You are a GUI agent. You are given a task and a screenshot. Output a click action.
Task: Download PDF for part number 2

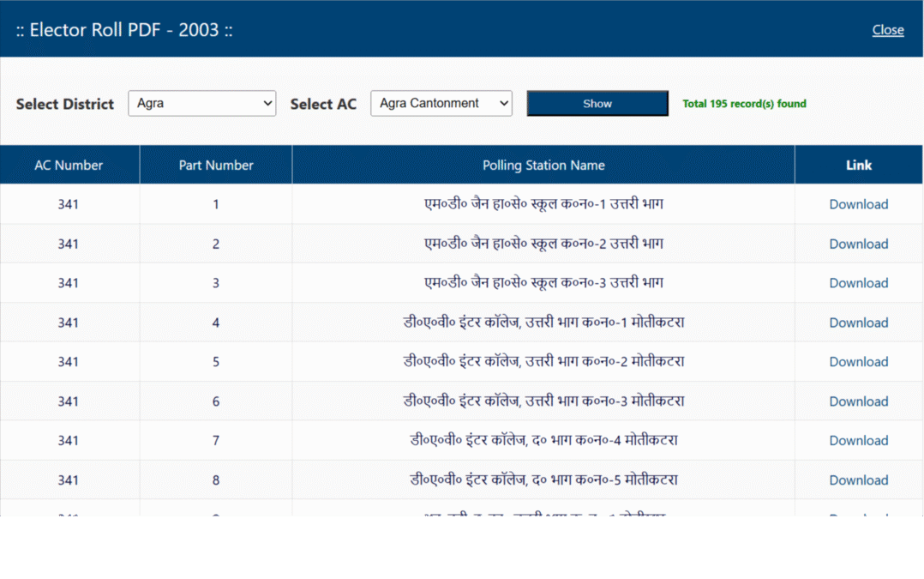858,244
